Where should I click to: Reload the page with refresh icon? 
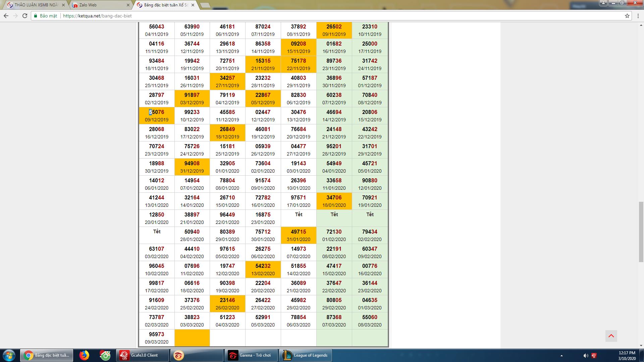tap(25, 16)
